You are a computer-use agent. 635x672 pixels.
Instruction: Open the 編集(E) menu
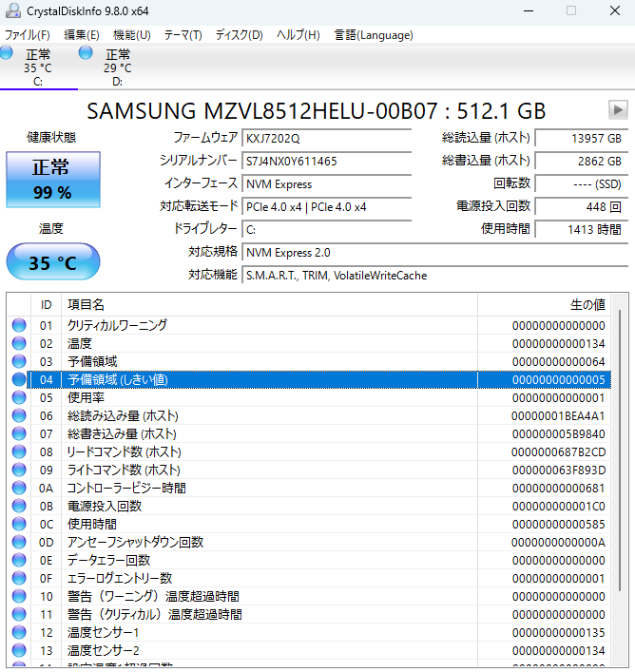[82, 35]
